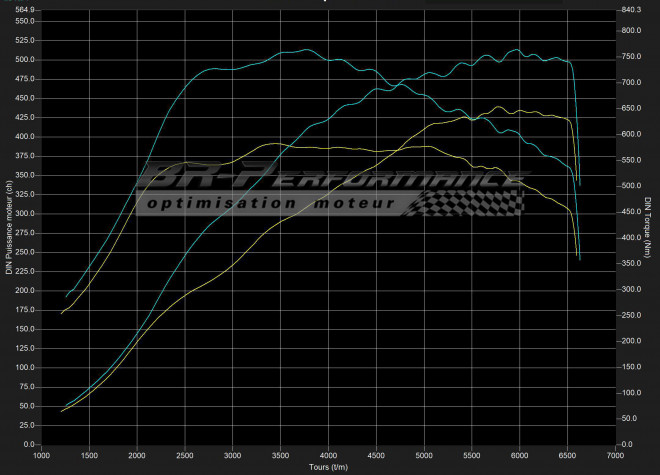The image size is (660, 475).
Task: Click the 'DIN Torque (Nm)' axis title
Action: click(650, 228)
